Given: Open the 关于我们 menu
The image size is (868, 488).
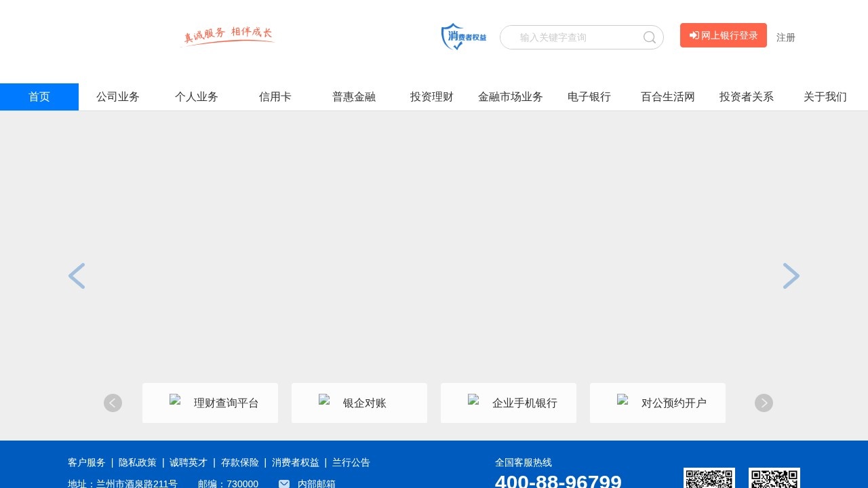Looking at the screenshot, I should click(x=825, y=97).
